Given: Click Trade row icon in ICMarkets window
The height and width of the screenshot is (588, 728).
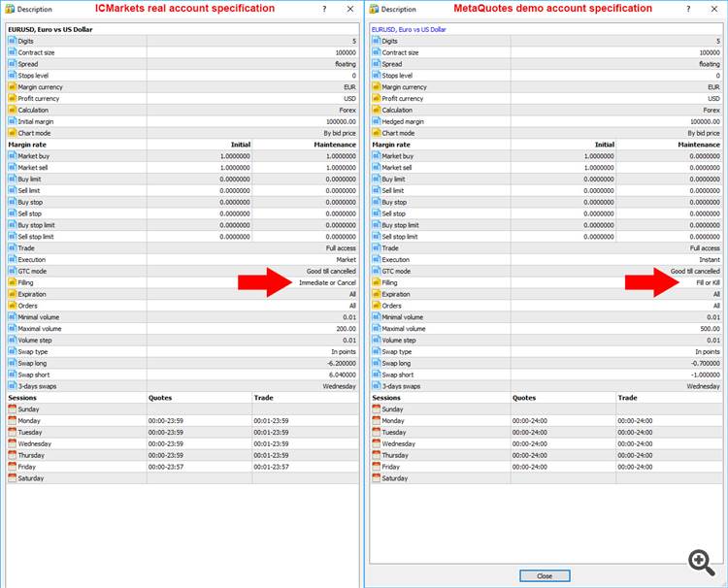Looking at the screenshot, I should coord(12,247).
